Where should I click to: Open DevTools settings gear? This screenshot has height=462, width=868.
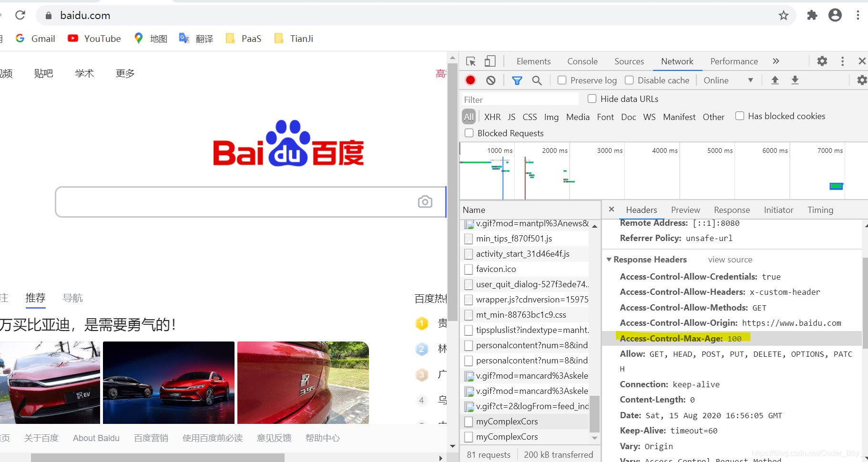tap(822, 61)
